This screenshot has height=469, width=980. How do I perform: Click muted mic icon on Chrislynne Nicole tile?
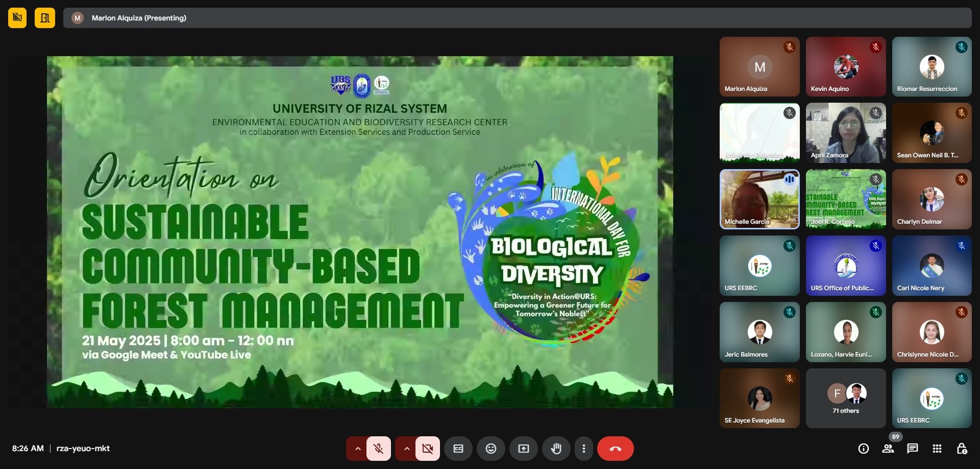click(962, 312)
